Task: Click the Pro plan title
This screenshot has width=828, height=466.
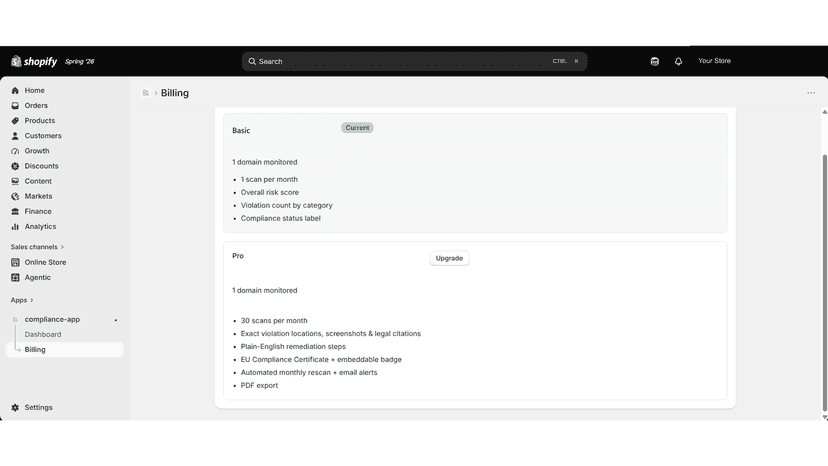Action: (x=238, y=256)
